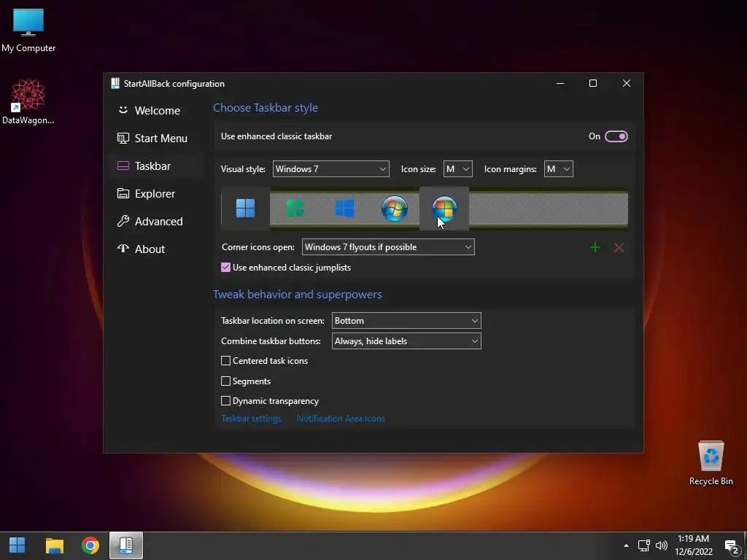747x560 pixels.
Task: Click the red X to remove start icon
Action: 619,247
